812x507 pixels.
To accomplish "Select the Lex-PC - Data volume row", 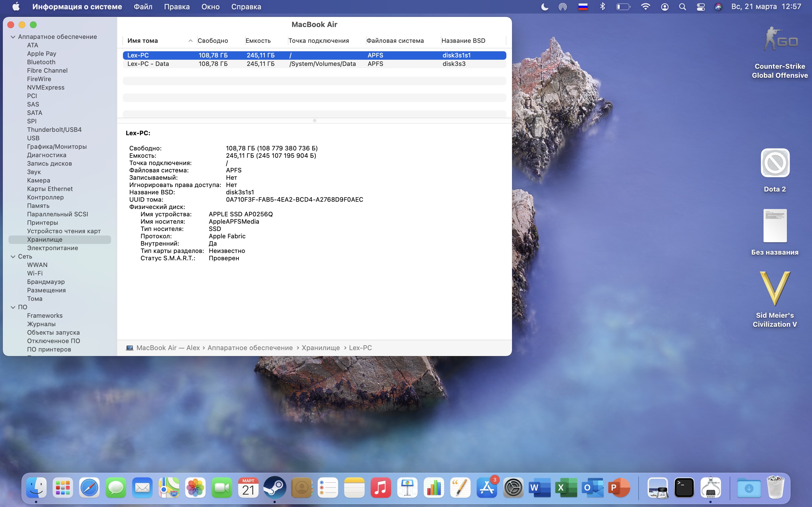I will 148,64.
